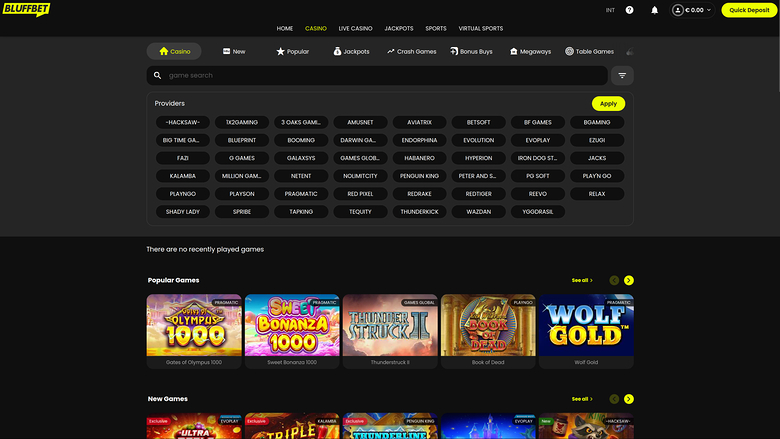This screenshot has width=780, height=439.
Task: Open the INT language selector
Action: click(x=610, y=10)
